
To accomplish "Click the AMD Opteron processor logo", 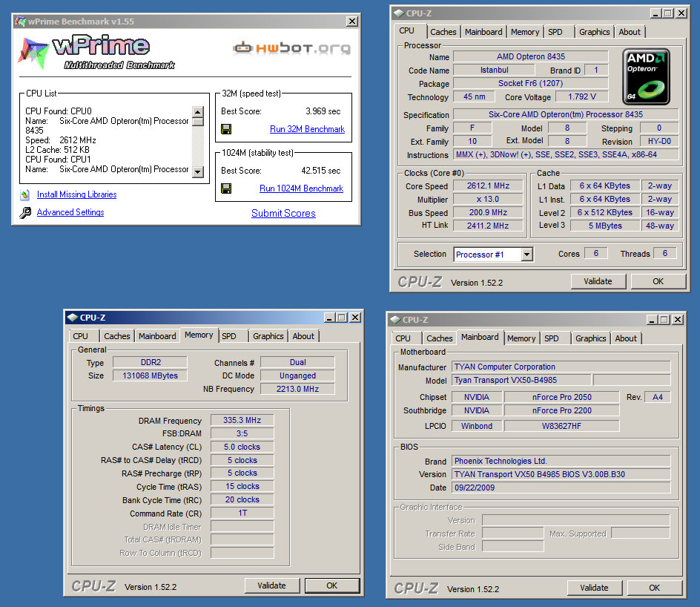I will click(646, 76).
